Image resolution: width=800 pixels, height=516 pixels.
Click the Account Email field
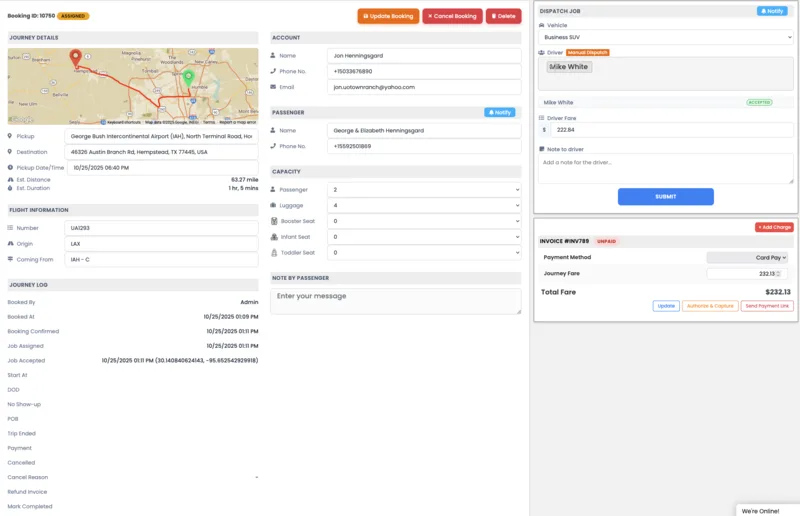pyautogui.click(x=424, y=87)
